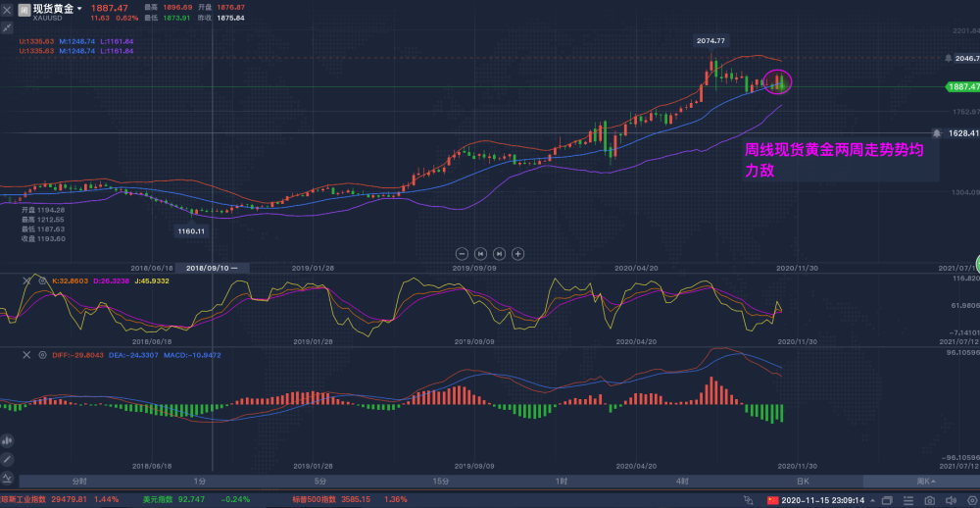Switch to the 1分 timeframe tab
This screenshot has height=508, width=980.
pos(200,482)
